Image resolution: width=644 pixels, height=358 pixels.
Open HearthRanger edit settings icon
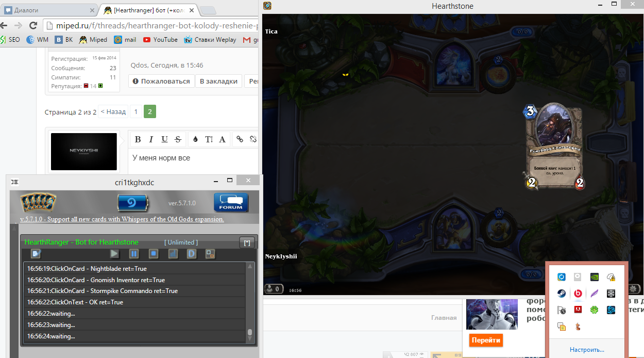[x=36, y=254]
